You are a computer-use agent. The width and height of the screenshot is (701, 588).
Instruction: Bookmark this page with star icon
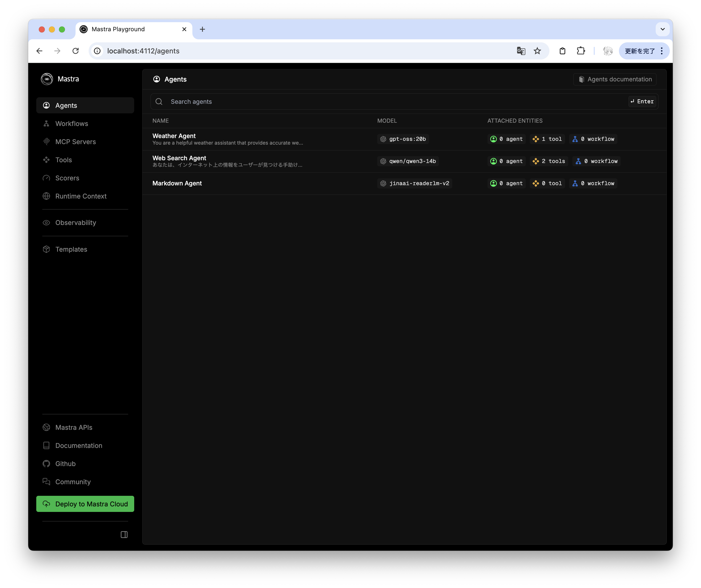(537, 51)
